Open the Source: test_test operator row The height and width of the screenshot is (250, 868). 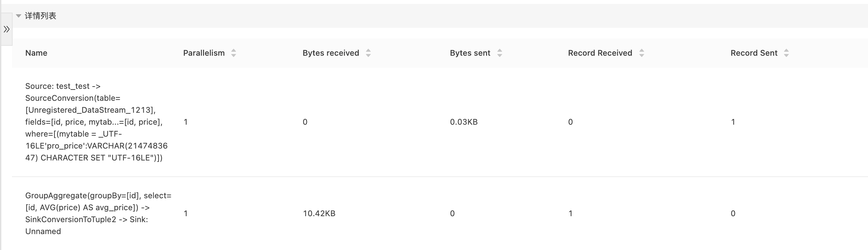[440, 122]
